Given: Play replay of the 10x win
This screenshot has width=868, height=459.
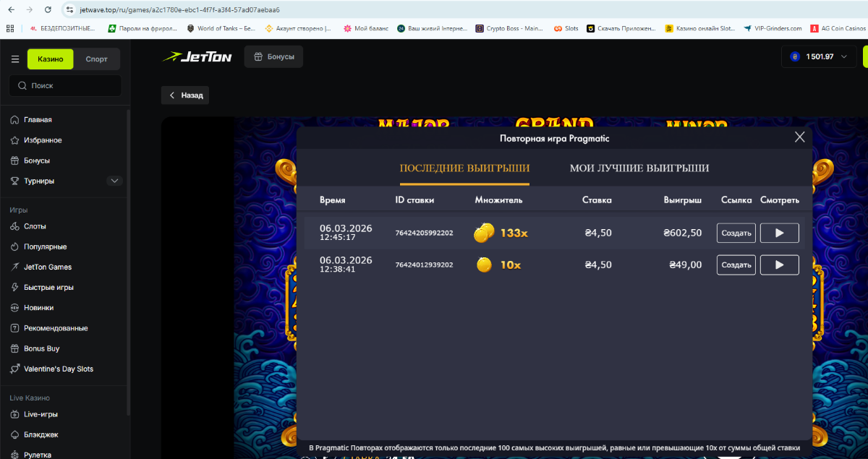Looking at the screenshot, I should click(x=779, y=265).
